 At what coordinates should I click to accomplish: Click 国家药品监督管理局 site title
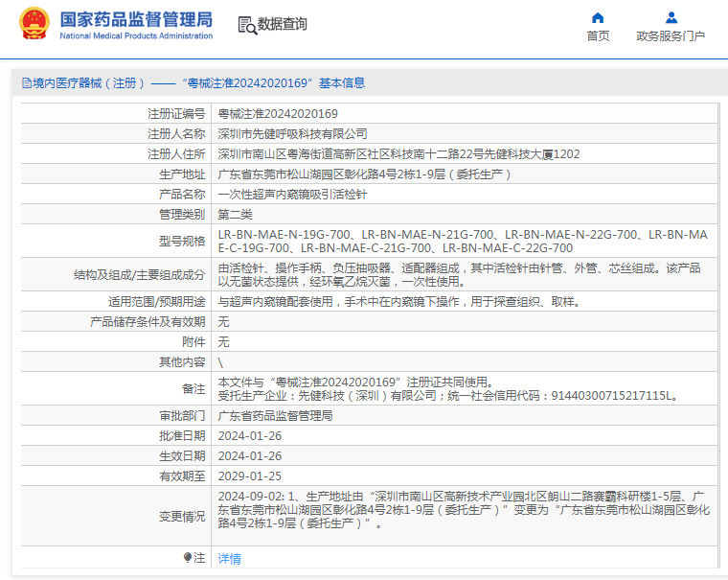click(136, 19)
